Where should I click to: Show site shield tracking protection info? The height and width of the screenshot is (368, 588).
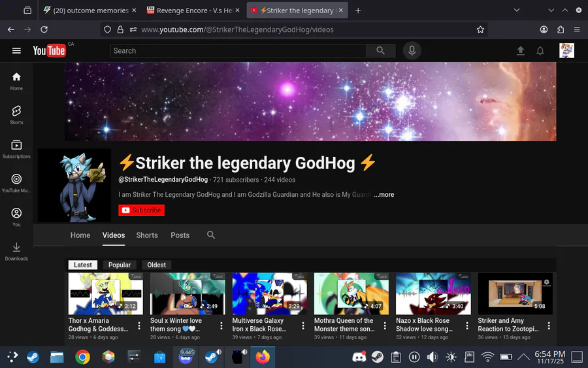coord(107,29)
